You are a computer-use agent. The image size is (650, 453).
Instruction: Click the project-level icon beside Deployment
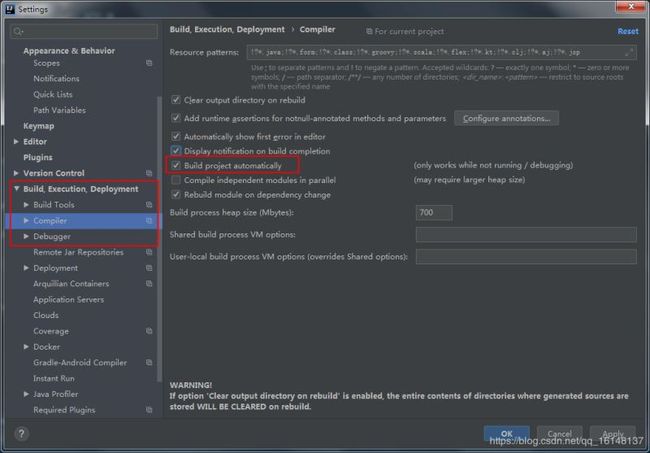coord(149,268)
